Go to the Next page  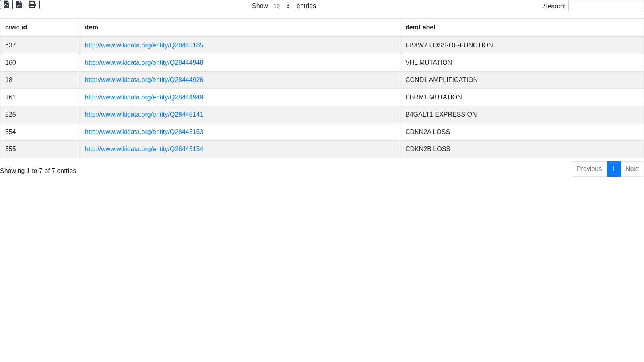tap(632, 169)
